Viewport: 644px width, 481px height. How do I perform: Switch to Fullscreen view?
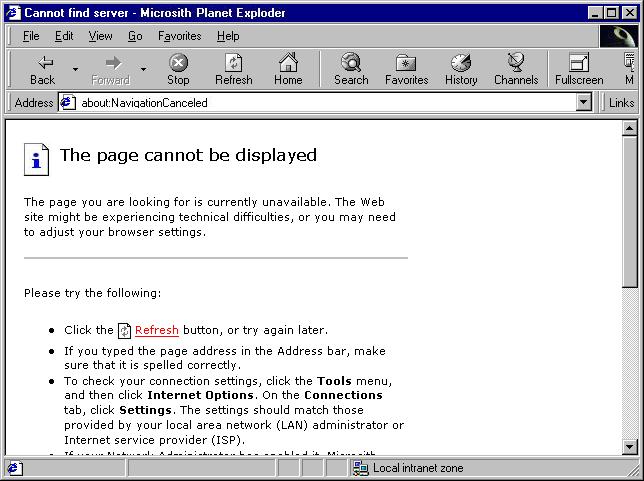pos(579,69)
